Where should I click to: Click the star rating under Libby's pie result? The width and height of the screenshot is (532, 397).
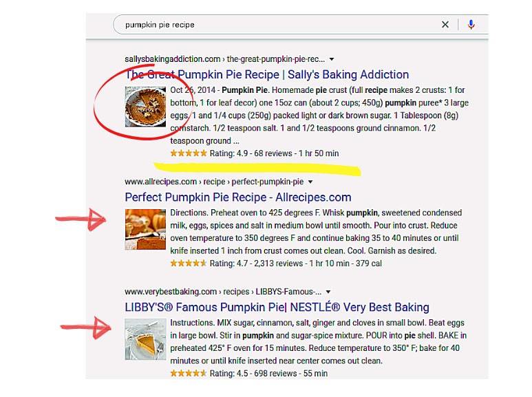[x=188, y=374]
